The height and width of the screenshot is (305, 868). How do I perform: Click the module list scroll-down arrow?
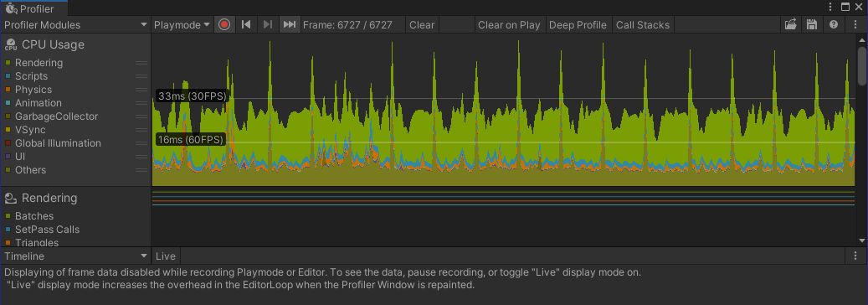pos(862,240)
